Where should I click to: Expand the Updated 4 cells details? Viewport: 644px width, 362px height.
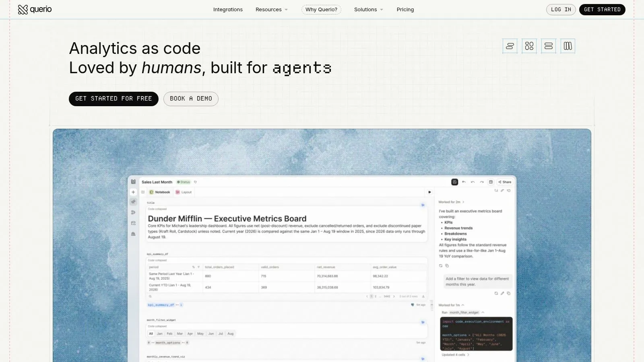pos(455,355)
